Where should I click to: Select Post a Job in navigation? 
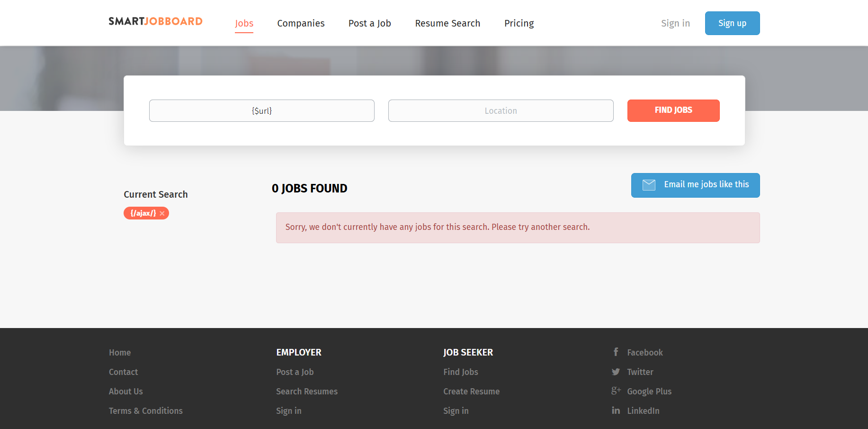pyautogui.click(x=369, y=23)
